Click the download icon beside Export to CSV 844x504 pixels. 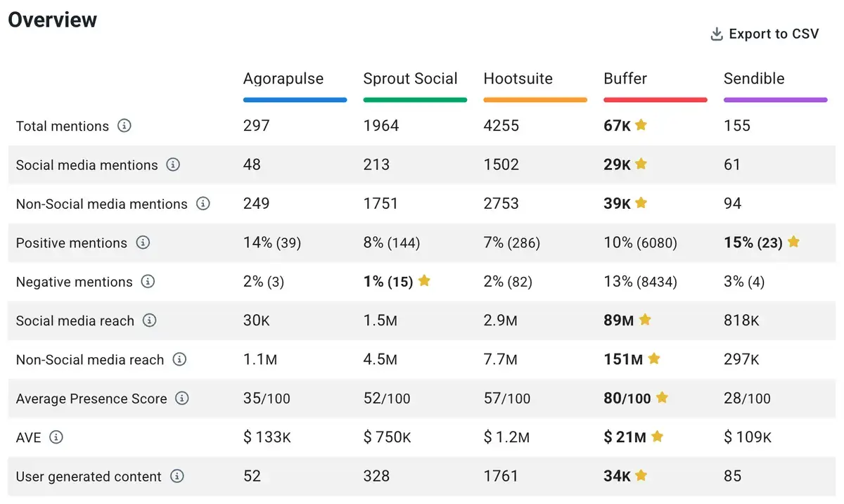pyautogui.click(x=716, y=33)
